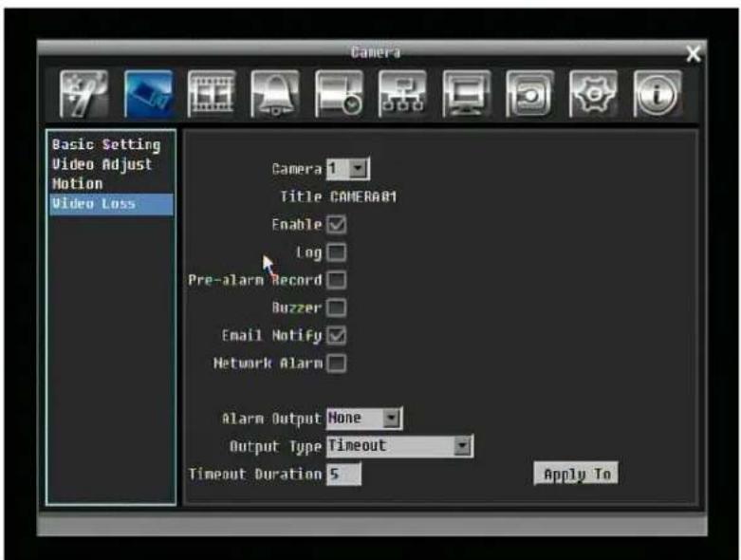This screenshot has width=741, height=560.
Task: Click the Timeout Duration field
Action: click(344, 474)
